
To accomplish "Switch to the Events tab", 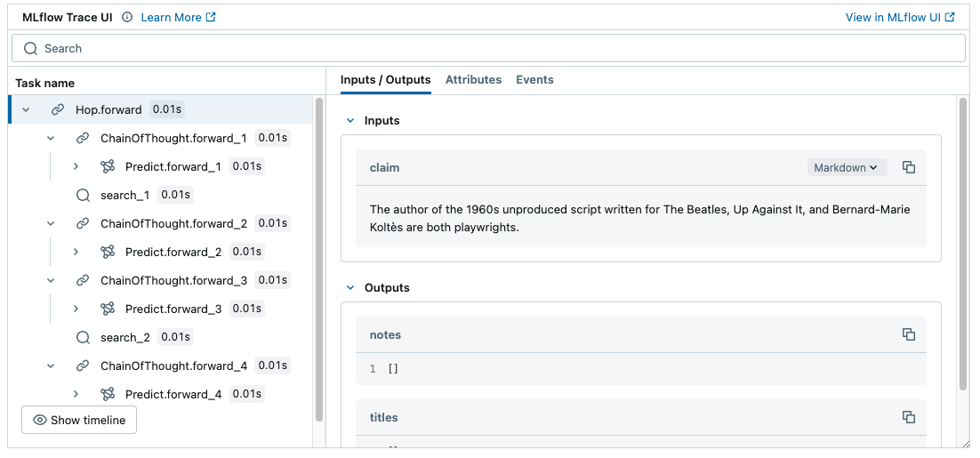I will (534, 80).
